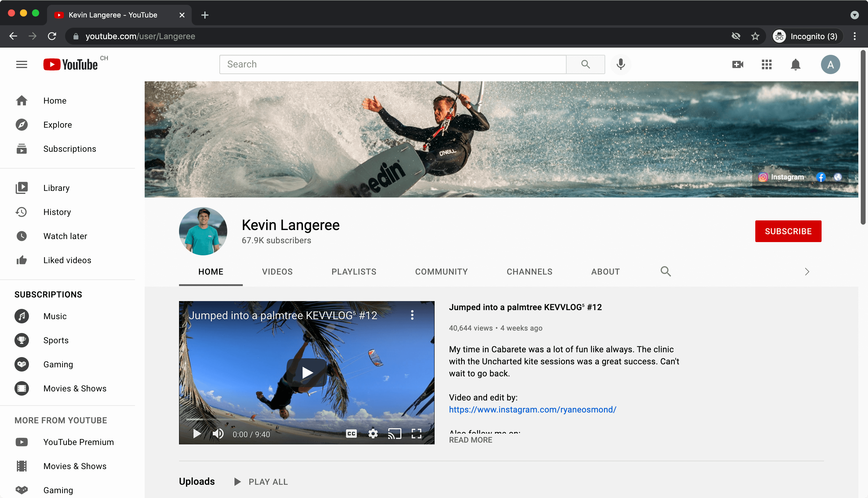Click the Kevin Langeree channel avatar
The image size is (868, 498).
pos(203,231)
